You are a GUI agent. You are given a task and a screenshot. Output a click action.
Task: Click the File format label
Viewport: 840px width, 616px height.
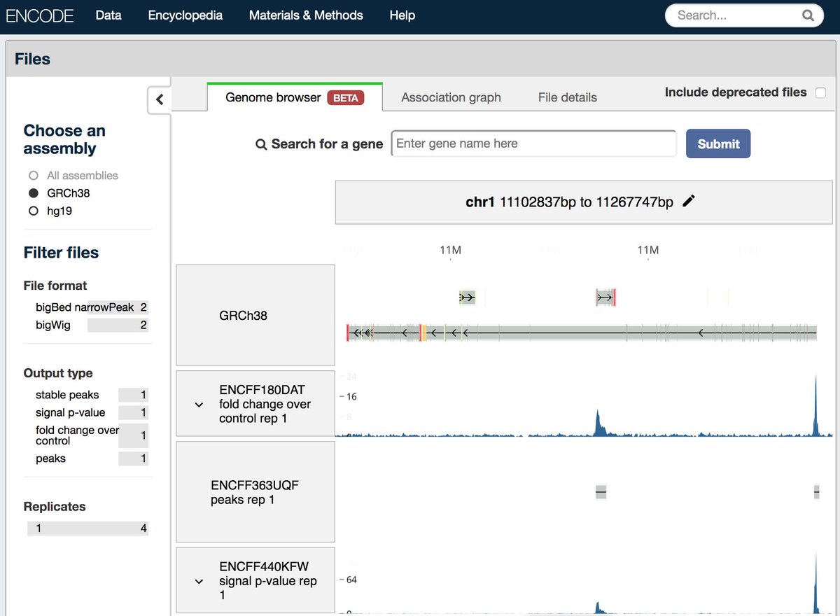point(55,286)
